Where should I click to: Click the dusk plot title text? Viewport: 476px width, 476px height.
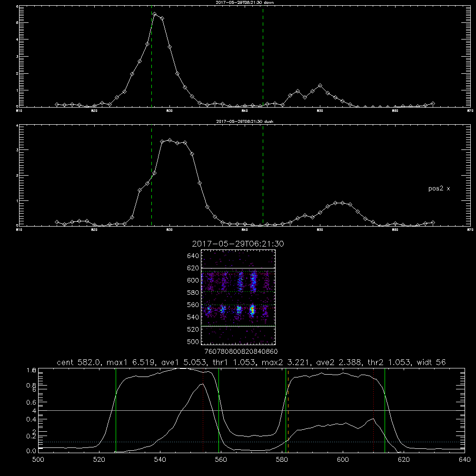245,121
